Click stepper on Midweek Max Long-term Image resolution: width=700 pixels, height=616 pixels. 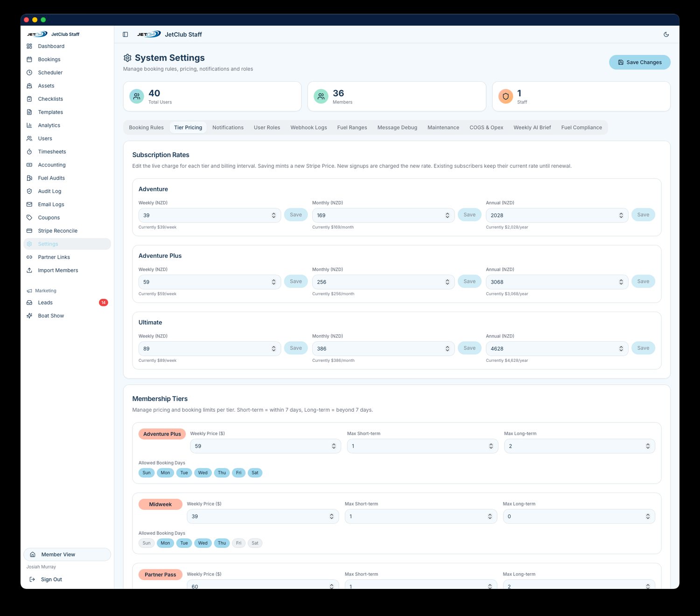pyautogui.click(x=648, y=517)
